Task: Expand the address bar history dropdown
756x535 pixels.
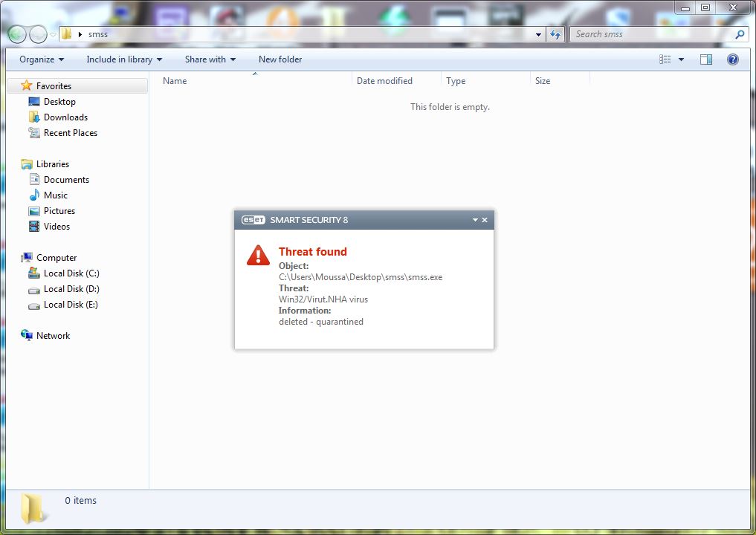Action: tap(538, 34)
